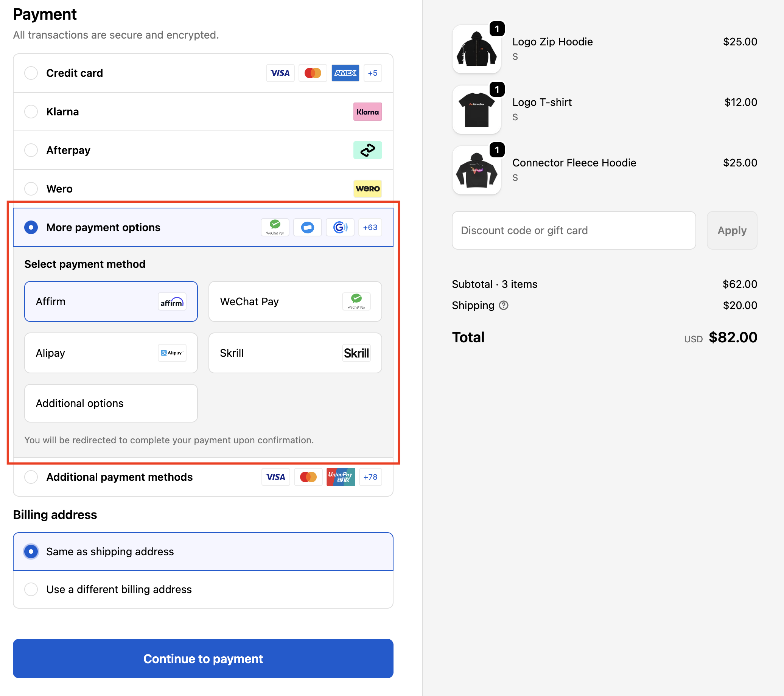Click the green Afterpay logo badge
The image size is (784, 696).
click(x=367, y=150)
